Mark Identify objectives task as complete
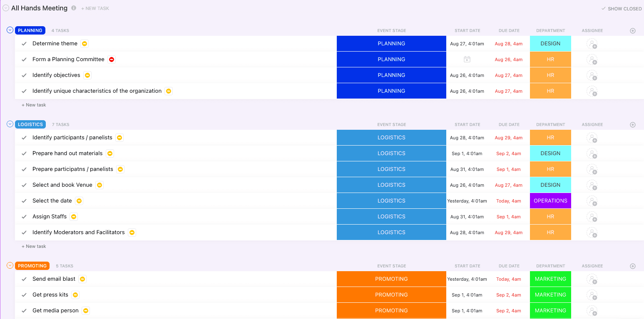The height and width of the screenshot is (319, 644). (24, 75)
